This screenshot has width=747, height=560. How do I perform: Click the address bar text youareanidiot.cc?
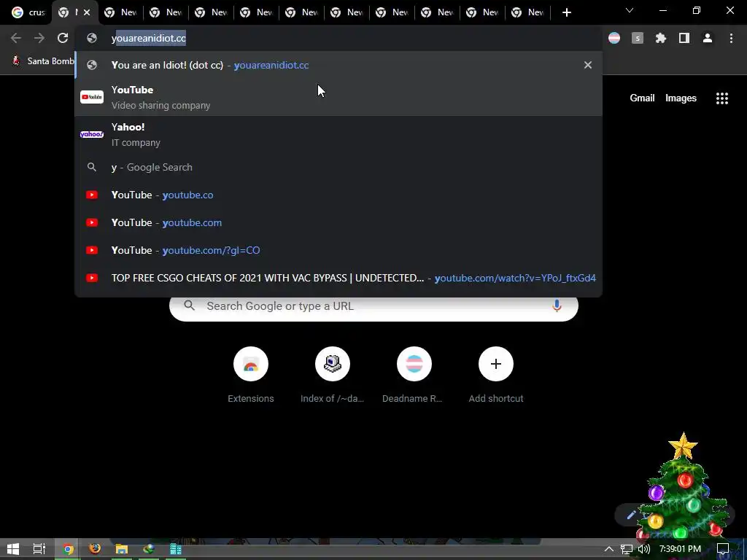tap(149, 38)
